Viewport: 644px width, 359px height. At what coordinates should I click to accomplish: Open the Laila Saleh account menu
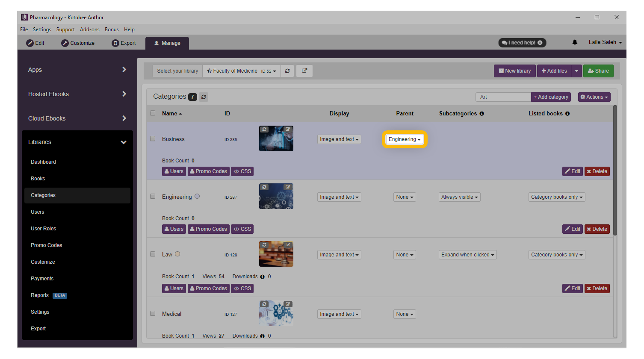[x=605, y=42]
